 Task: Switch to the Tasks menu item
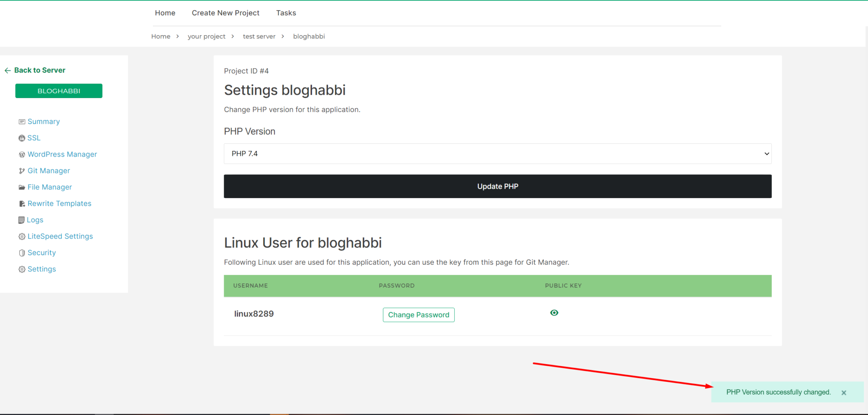[x=286, y=13]
